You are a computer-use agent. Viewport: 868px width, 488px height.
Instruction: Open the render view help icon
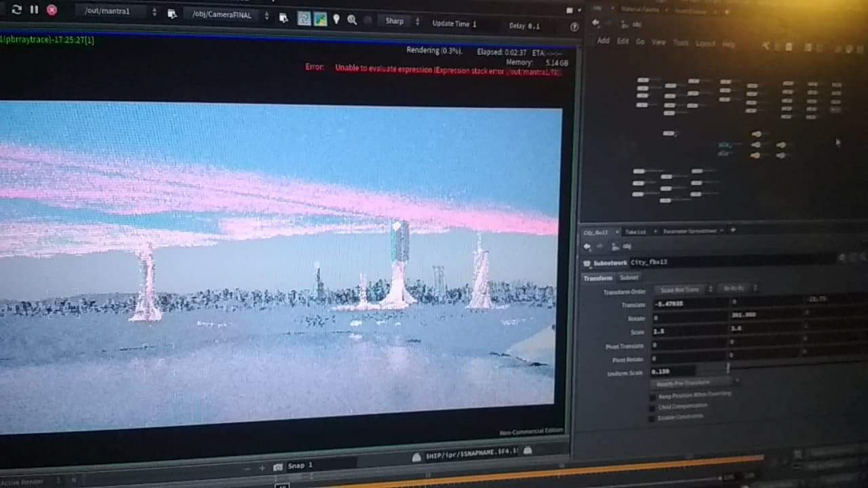[574, 27]
